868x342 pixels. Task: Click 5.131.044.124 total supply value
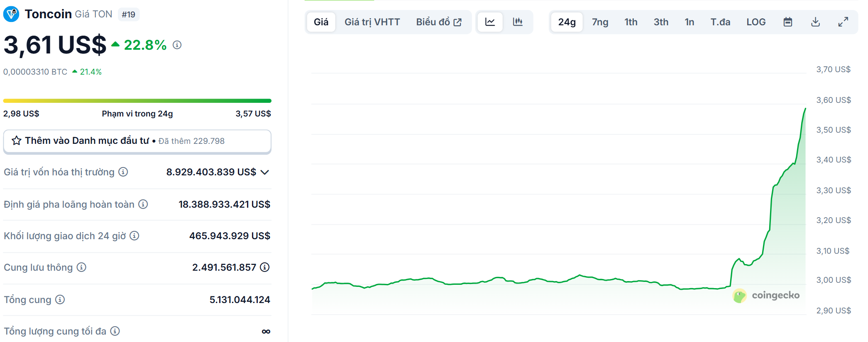click(240, 300)
